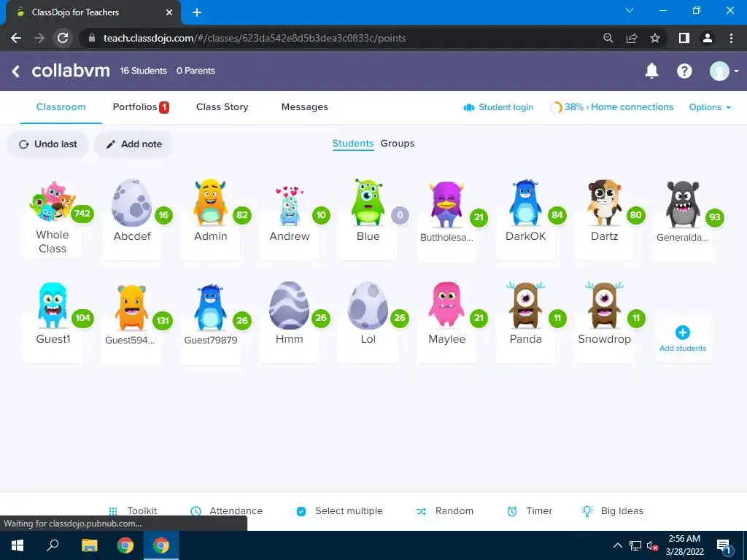Select the Generalda... gray monster avatar

(x=682, y=204)
